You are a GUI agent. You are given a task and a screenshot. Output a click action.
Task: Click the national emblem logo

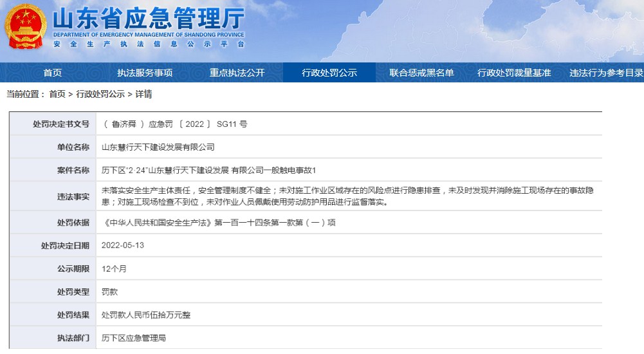26,27
